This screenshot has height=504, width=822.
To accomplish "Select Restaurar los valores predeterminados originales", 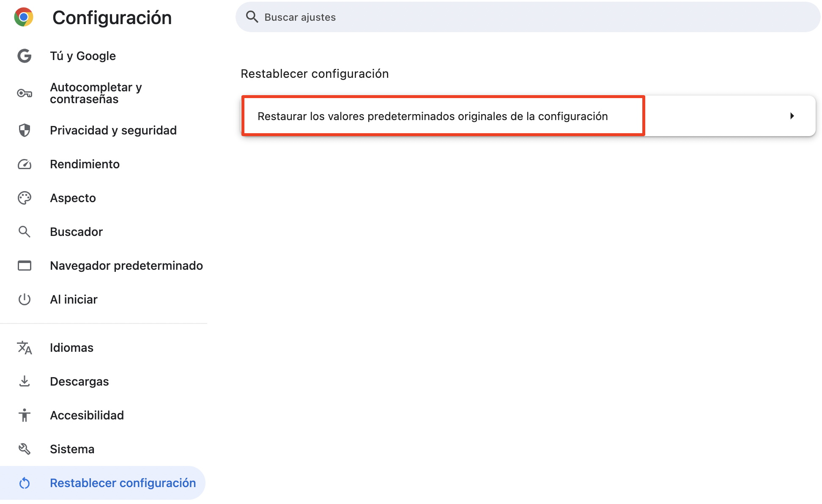I will point(433,116).
